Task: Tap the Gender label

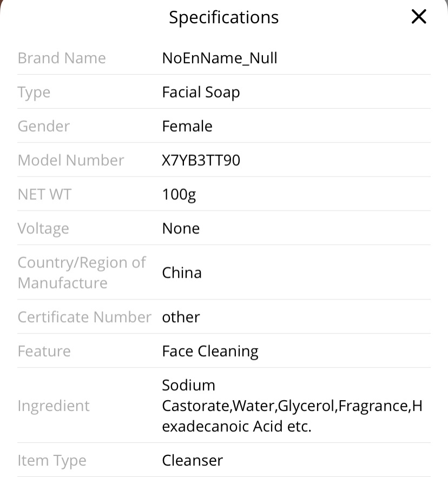Action: point(44,126)
